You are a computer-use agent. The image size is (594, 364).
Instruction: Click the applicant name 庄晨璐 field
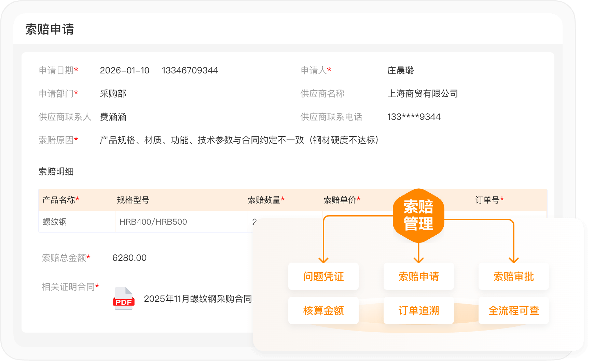click(x=400, y=70)
